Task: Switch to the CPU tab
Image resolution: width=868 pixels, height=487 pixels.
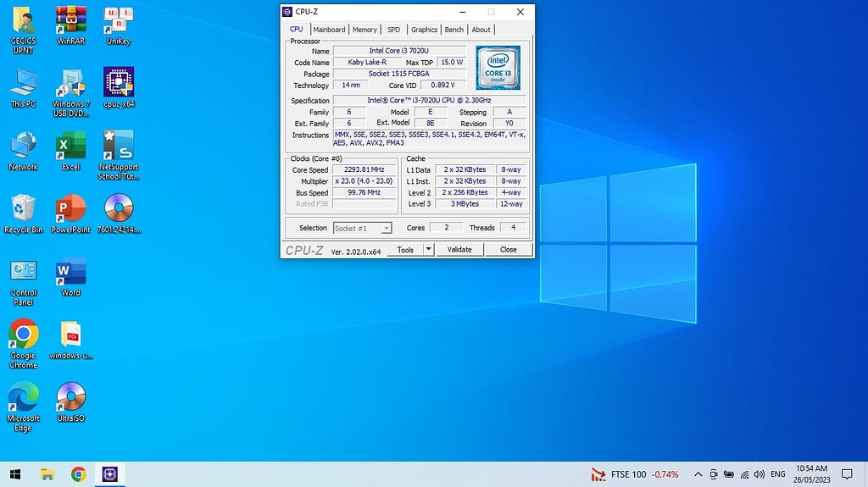Action: pos(296,29)
